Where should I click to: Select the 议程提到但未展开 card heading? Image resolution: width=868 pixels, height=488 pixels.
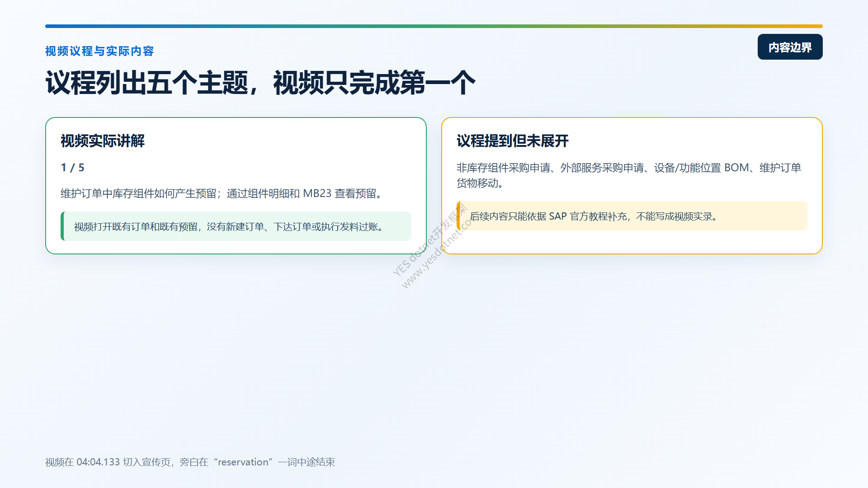click(513, 141)
